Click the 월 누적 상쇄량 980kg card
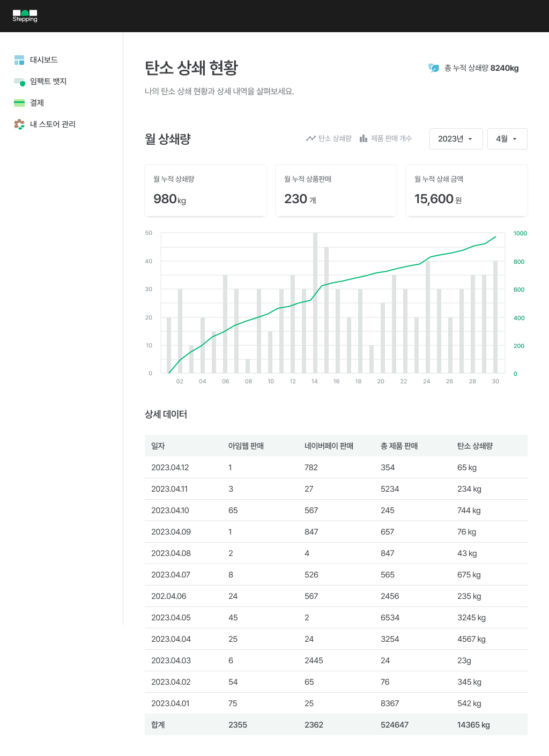The width and height of the screenshot is (549, 756). [205, 190]
